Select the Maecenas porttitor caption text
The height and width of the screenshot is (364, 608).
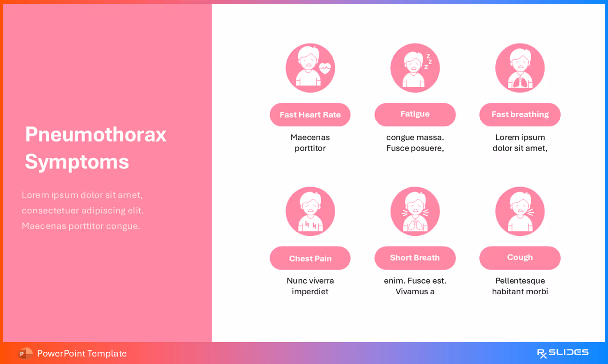point(310,142)
